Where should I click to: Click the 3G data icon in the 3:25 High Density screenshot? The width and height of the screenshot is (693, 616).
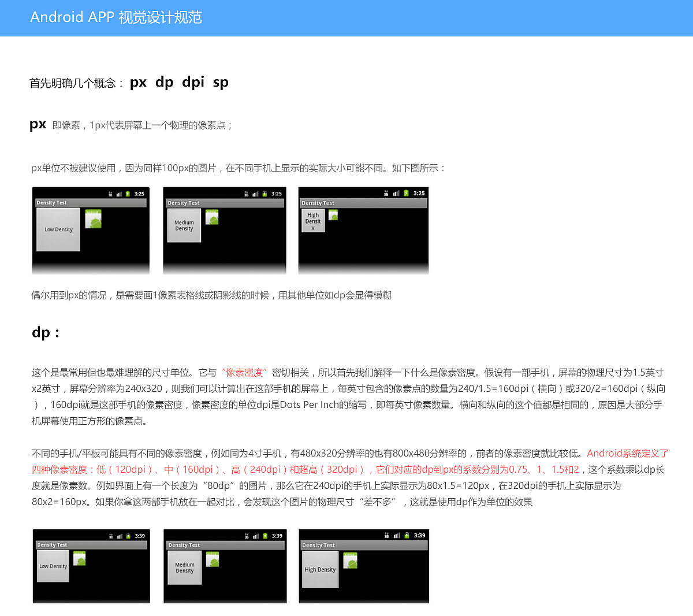pos(386,194)
